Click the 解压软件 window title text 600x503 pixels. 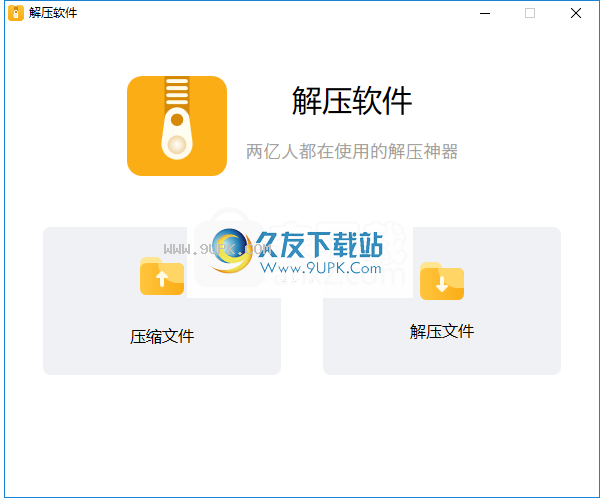53,13
